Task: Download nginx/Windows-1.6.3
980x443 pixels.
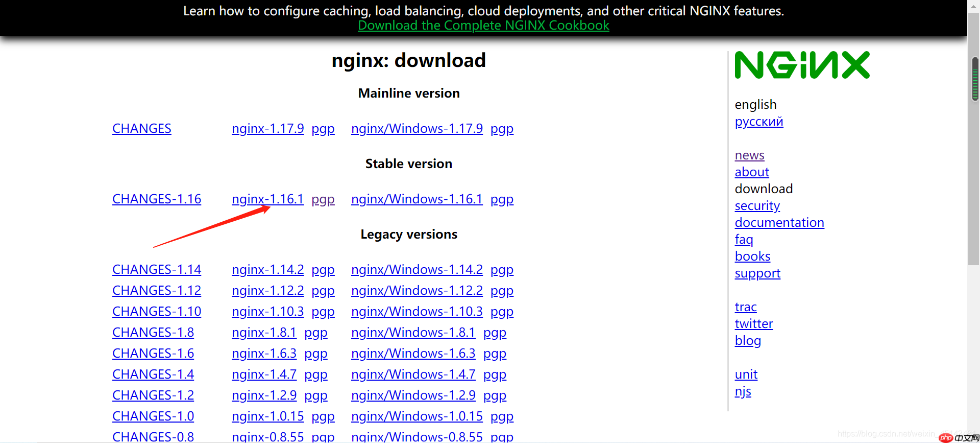Action: [x=413, y=353]
